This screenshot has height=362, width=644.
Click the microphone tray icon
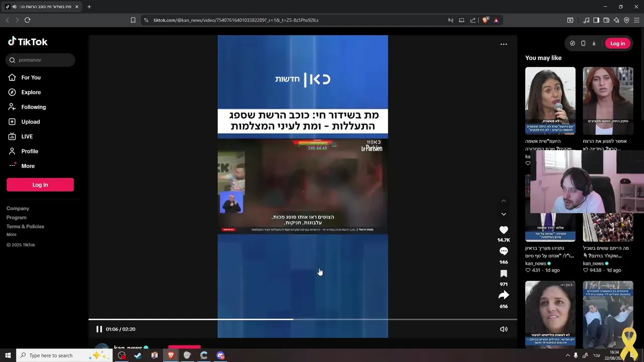576,355
